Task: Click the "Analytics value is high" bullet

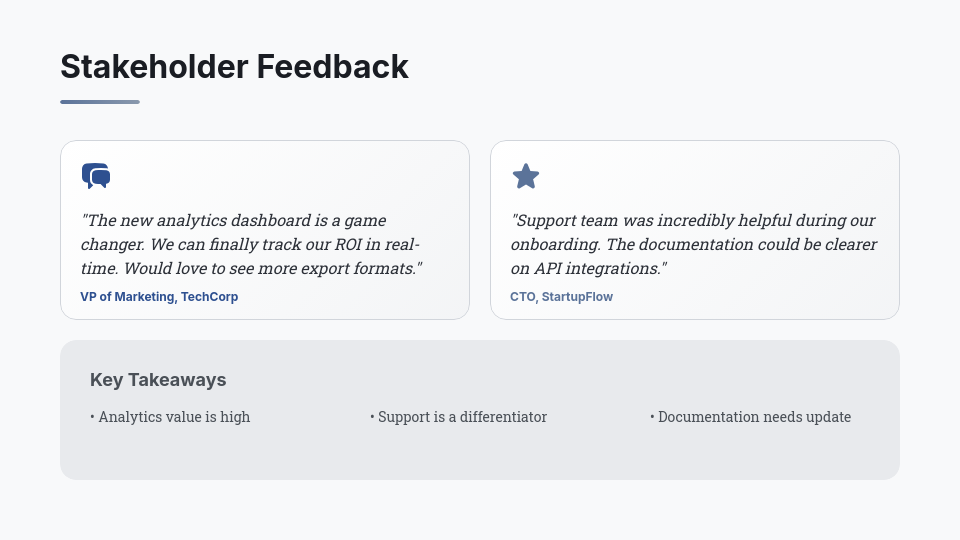Action: (174, 417)
